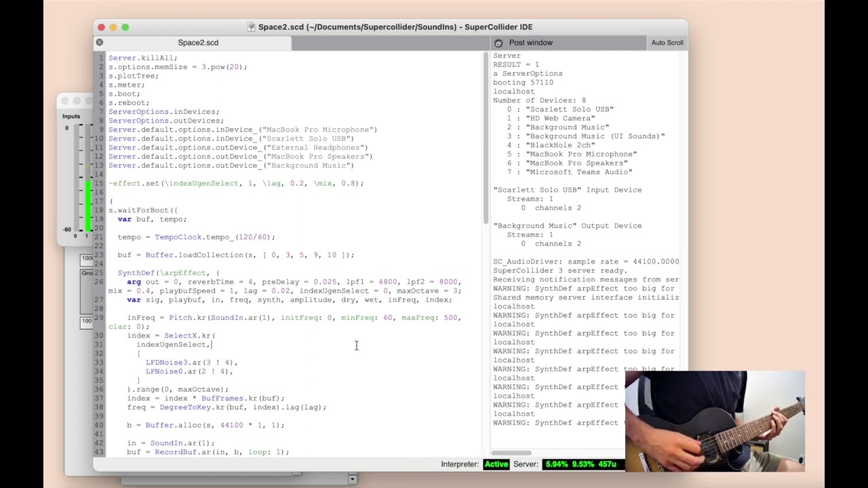Click the input level meter for channel 1
The image size is (868, 488).
[x=87, y=178]
